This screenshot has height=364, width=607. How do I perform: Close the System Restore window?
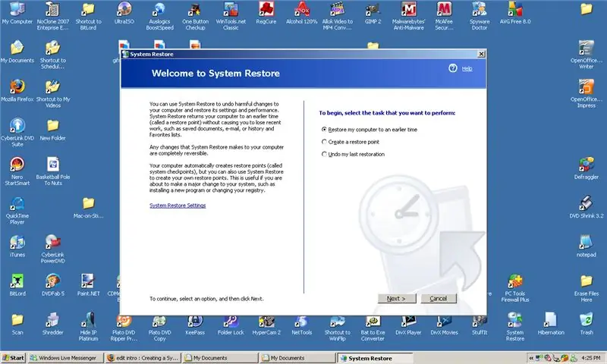481,54
